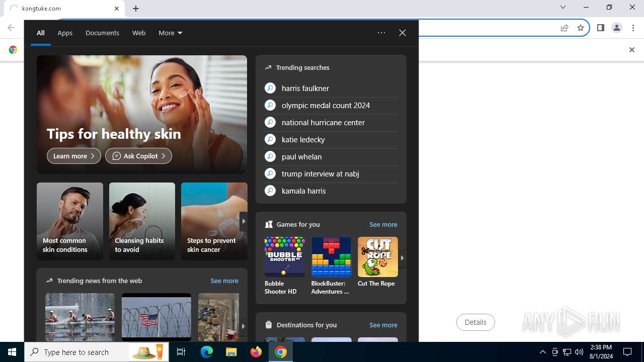Search trending olympic medal count 2024

pyautogui.click(x=331, y=106)
